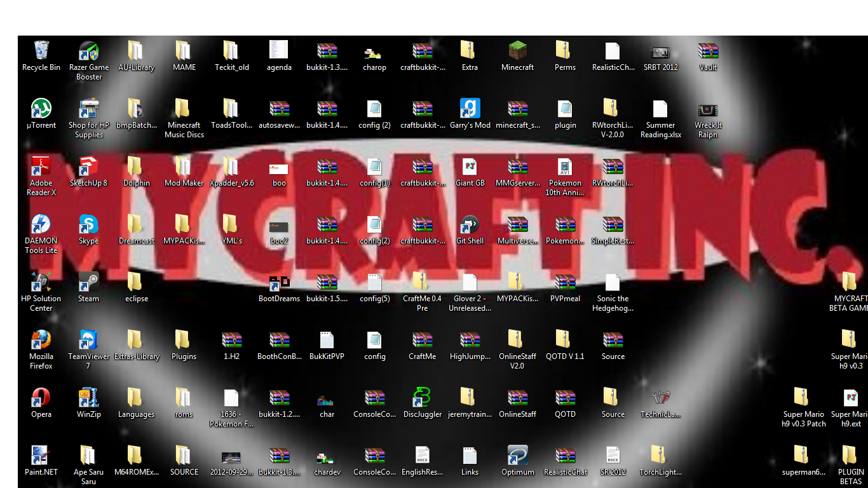Select the Garry's Mod shortcut

470,109
